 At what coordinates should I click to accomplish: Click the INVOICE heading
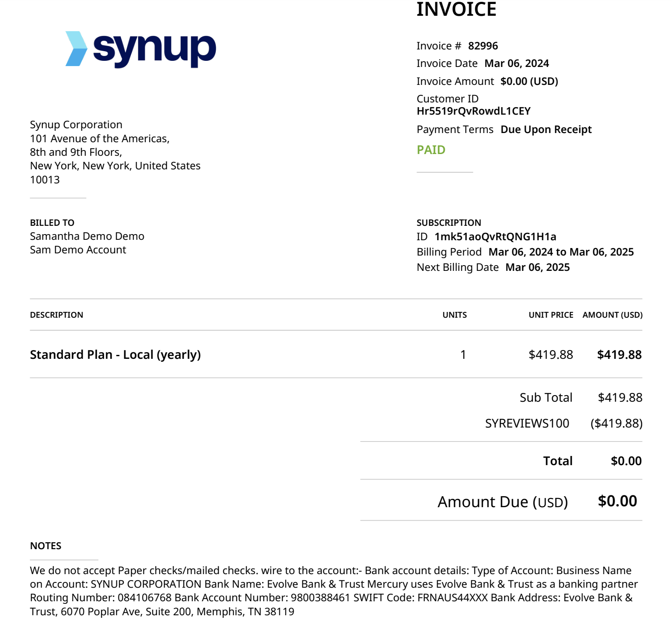point(456,9)
